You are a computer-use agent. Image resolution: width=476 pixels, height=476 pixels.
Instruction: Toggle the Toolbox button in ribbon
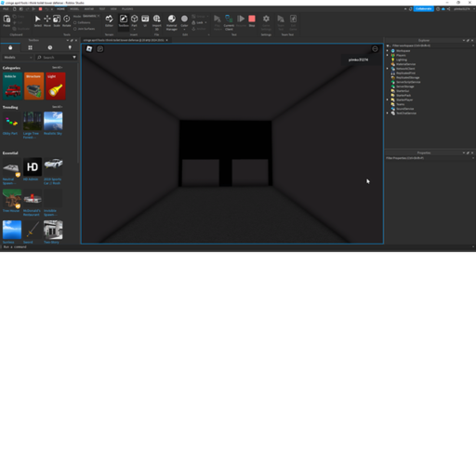pyautogui.click(x=124, y=20)
